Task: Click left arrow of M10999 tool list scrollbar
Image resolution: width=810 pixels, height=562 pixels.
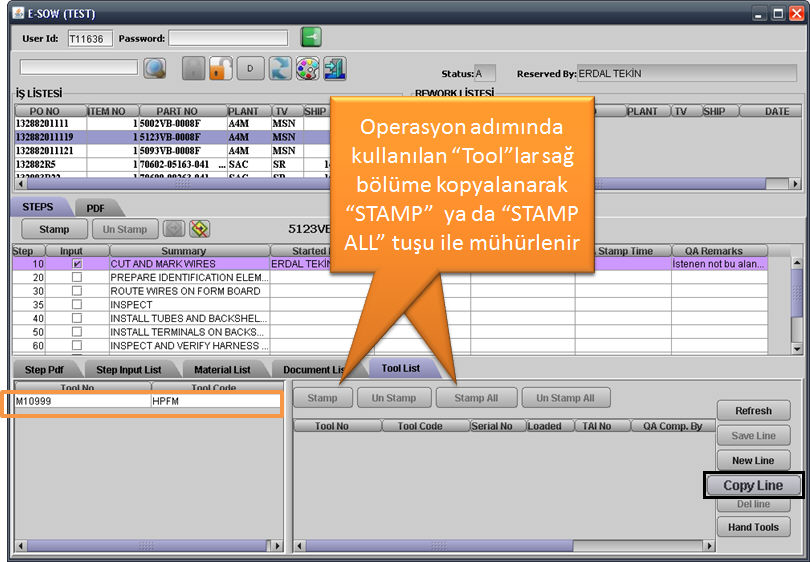Action: click(x=21, y=545)
